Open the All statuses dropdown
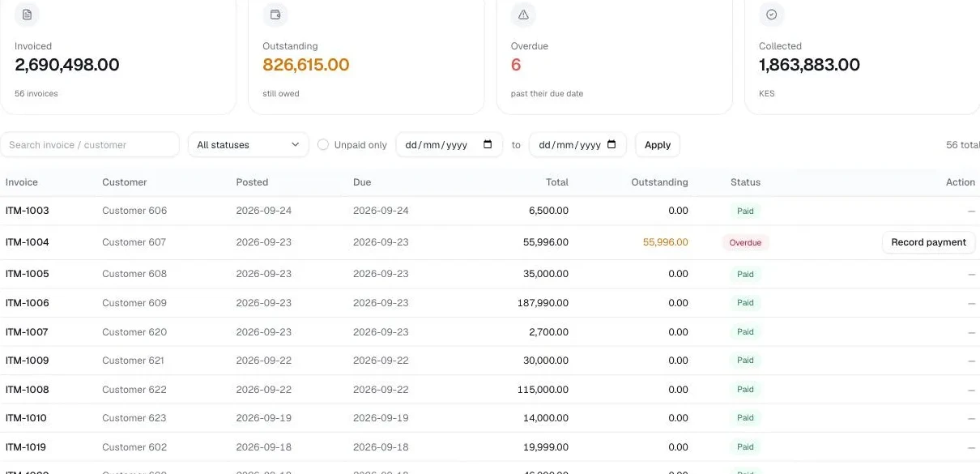This screenshot has height=474, width=980. (248, 145)
